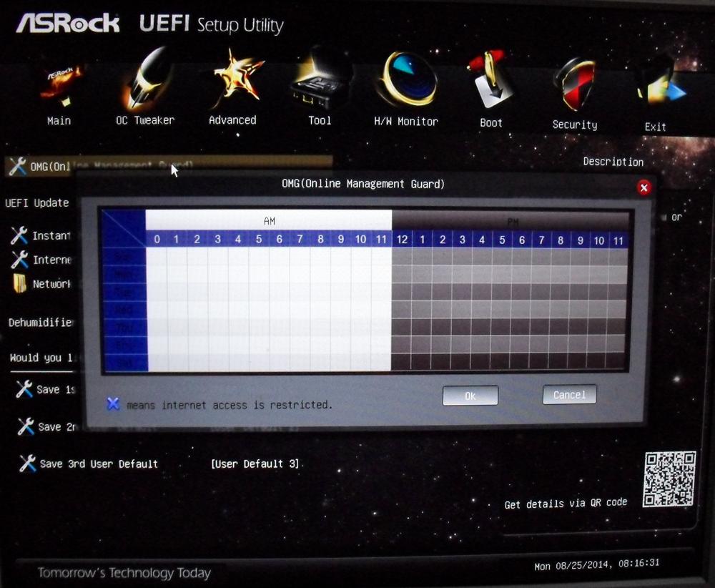The image size is (715, 588).
Task: Click the Get details via QR code text
Action: [566, 503]
